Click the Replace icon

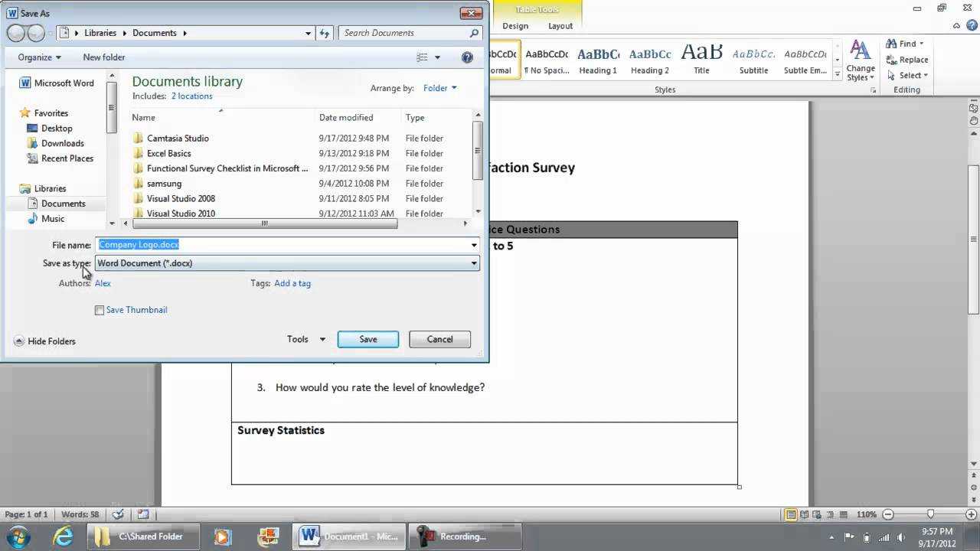point(911,60)
